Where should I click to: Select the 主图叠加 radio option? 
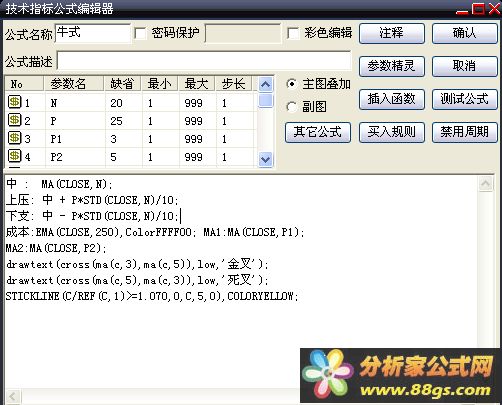pos(291,84)
